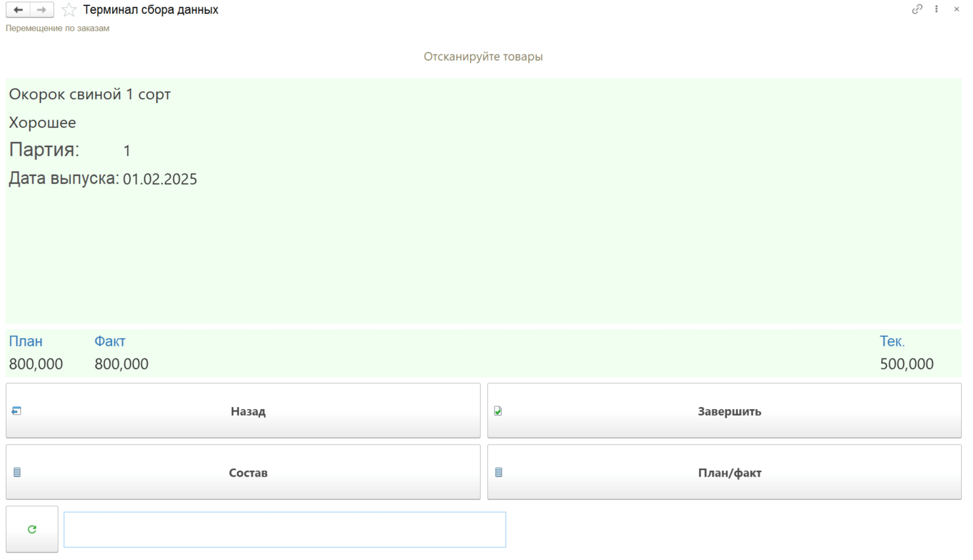Screen dimensions: 973x560
Task: Click the forward navigation arrow
Action: coord(42,10)
